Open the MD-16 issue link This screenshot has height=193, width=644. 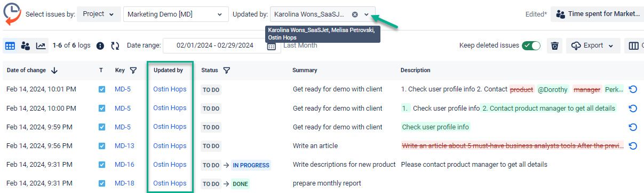124,165
